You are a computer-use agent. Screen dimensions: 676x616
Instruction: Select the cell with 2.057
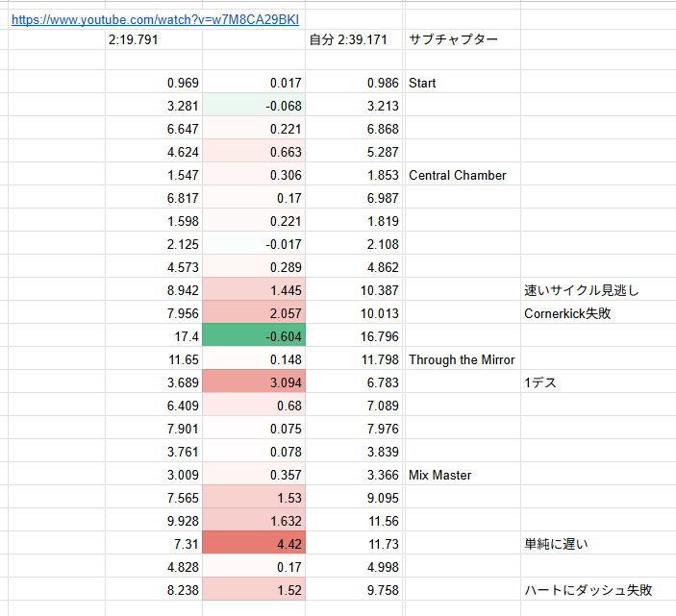point(254,313)
